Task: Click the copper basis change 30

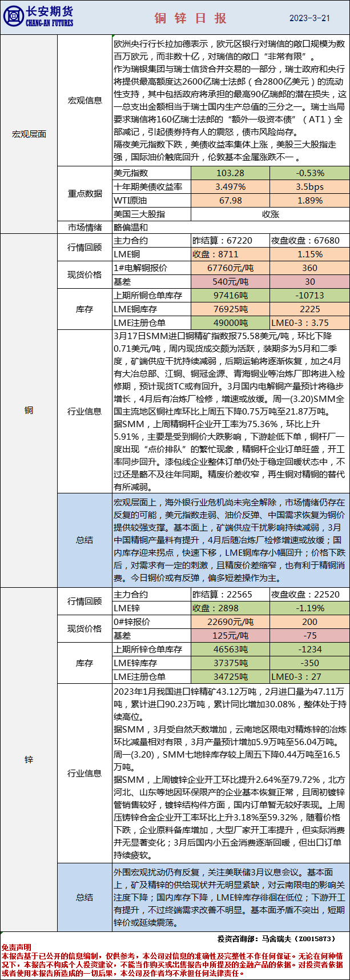Action: (x=309, y=282)
